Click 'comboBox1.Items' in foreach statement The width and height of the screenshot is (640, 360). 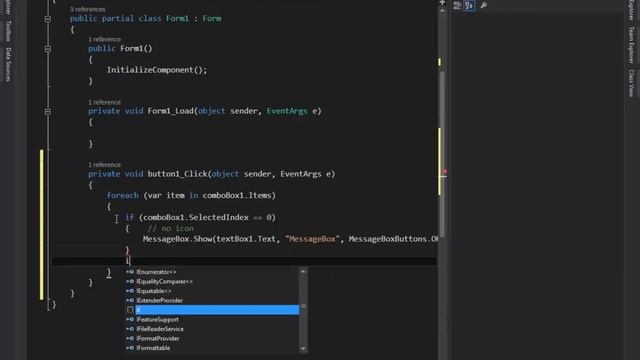coord(237,196)
